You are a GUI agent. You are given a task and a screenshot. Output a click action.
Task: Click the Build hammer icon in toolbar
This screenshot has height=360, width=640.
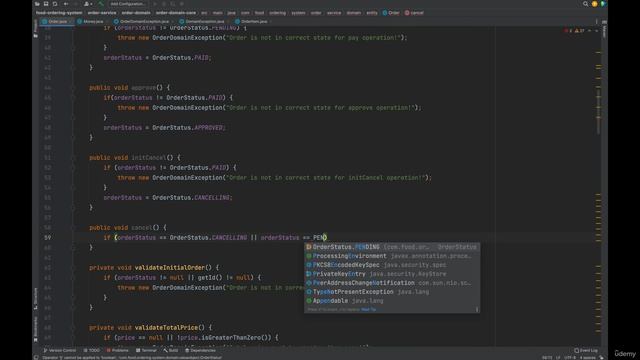(101, 4)
